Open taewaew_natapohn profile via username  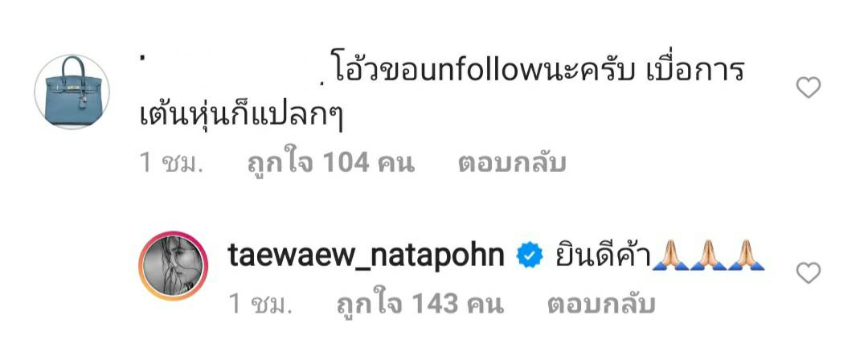tap(366, 256)
